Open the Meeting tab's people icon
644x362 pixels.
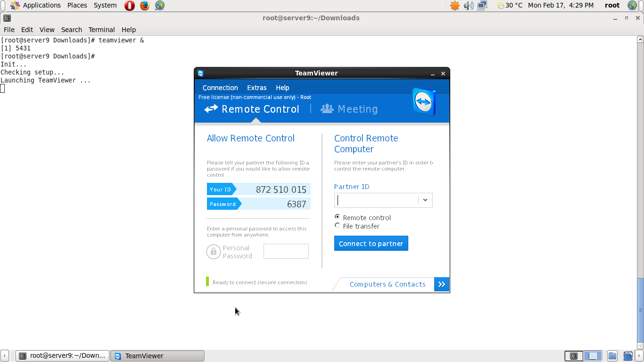[x=327, y=108]
